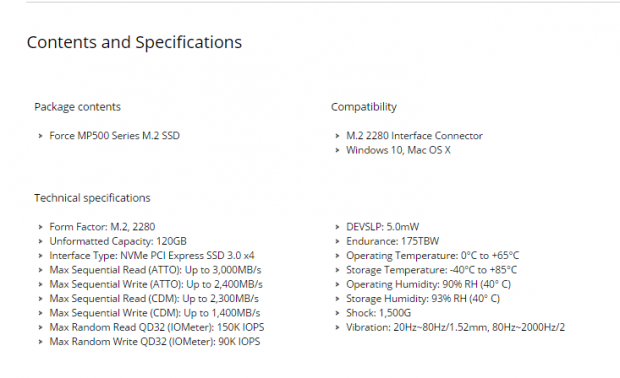Click Max Sequential Read (ATTO) specification
Viewport: 620px width, 378px height.
click(x=155, y=270)
